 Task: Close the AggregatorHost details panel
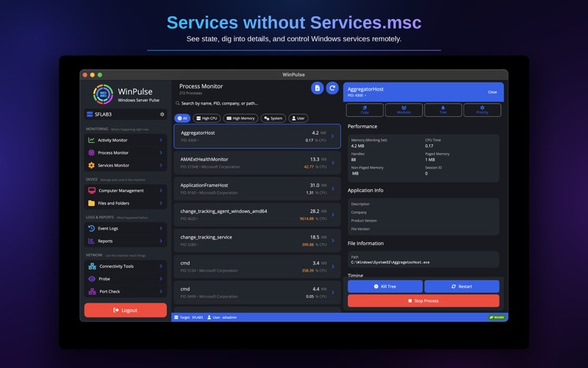(x=492, y=92)
